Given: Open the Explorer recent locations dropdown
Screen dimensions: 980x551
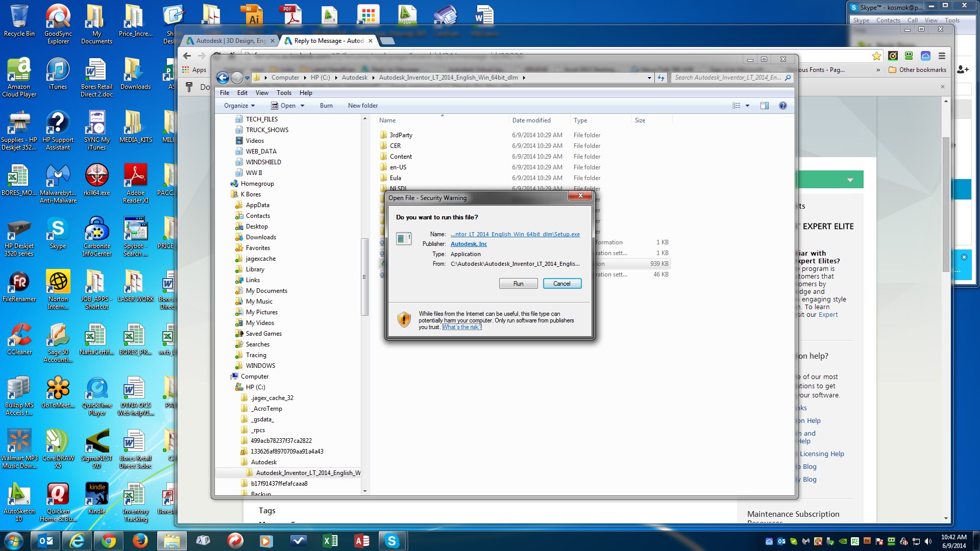Looking at the screenshot, I should coord(248,78).
